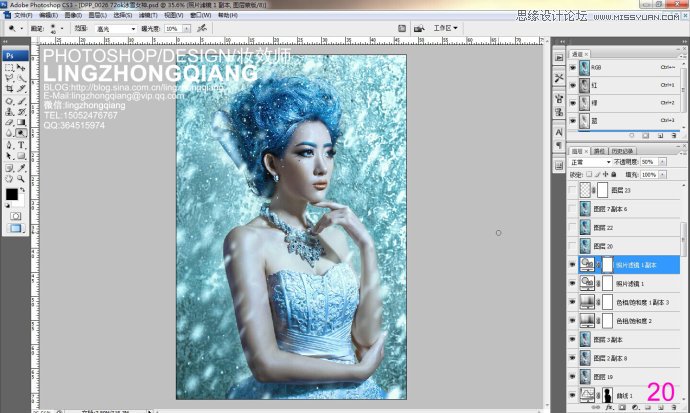690x413 pixels.
Task: Select the Blur tool
Action: [x=9, y=133]
